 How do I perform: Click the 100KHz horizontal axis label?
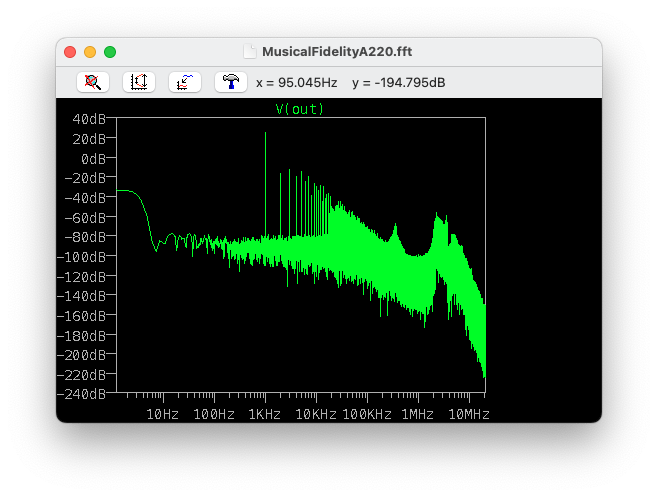[x=367, y=415]
